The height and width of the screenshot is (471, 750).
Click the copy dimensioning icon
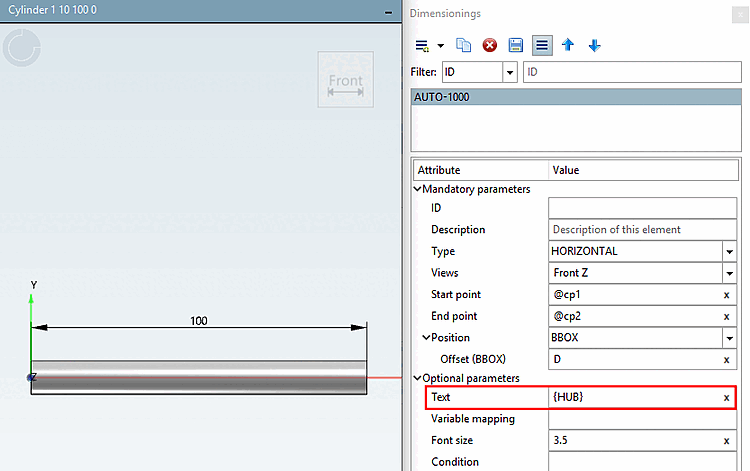(x=463, y=45)
